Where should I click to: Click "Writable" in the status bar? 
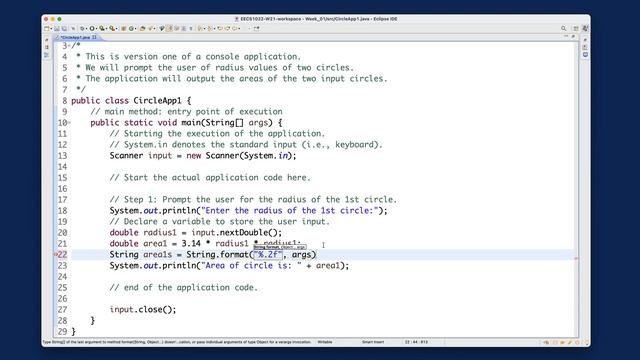325,342
